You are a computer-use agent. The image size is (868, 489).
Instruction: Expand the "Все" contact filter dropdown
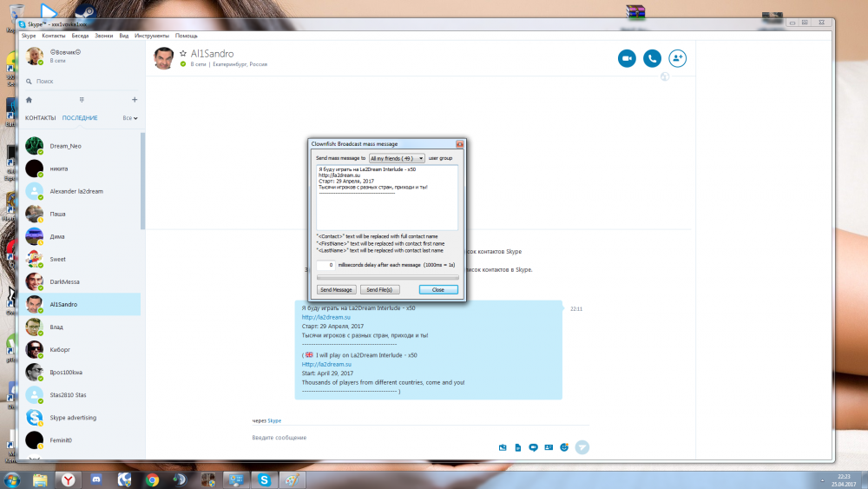coord(130,118)
